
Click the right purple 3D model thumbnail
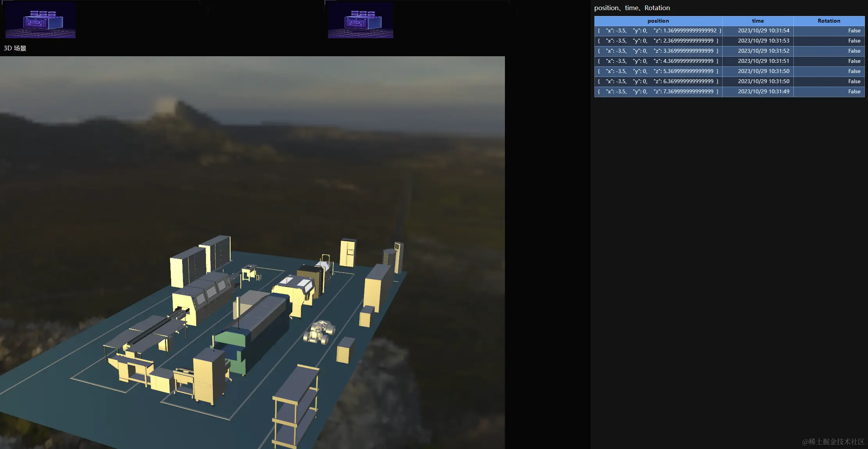point(360,20)
